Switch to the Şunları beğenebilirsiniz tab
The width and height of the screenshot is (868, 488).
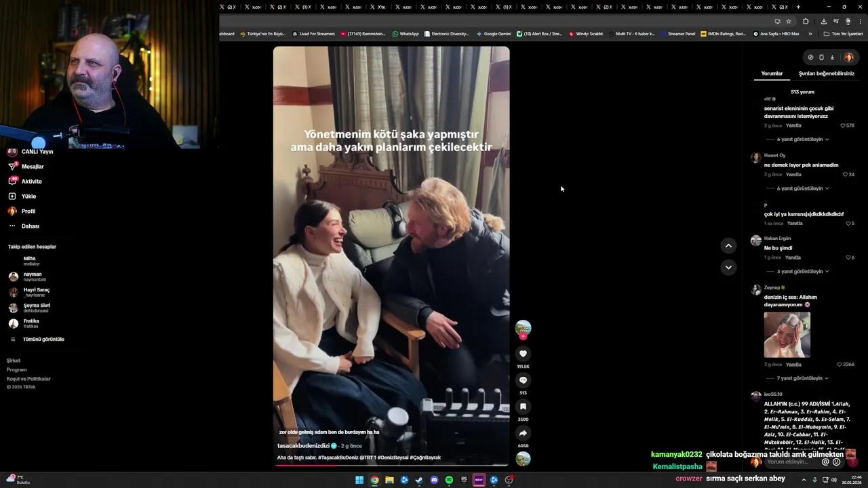[x=826, y=73]
